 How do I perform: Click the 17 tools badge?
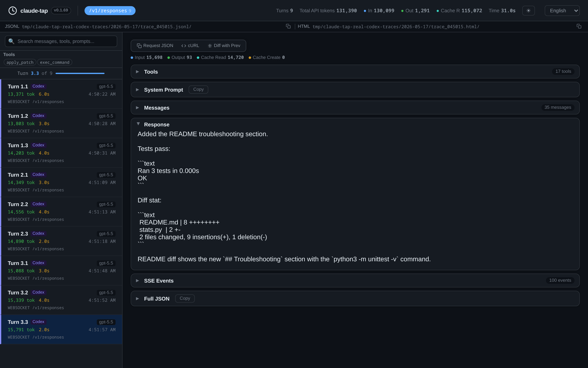(563, 71)
